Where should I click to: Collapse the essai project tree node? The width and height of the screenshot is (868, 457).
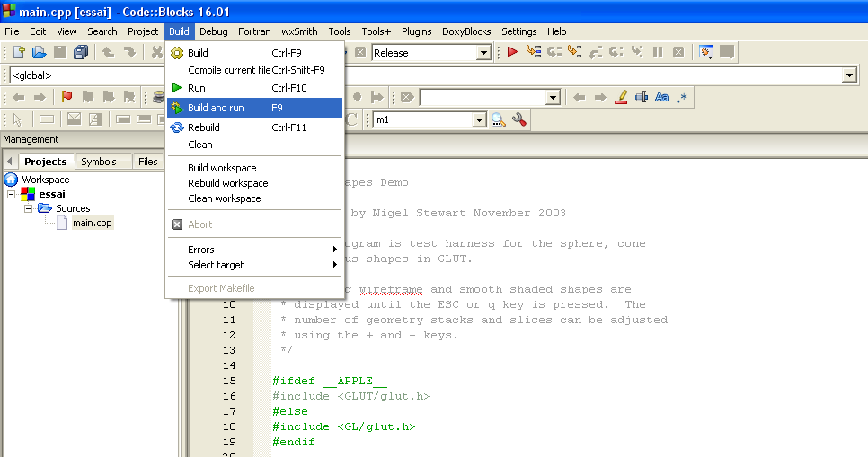point(11,194)
